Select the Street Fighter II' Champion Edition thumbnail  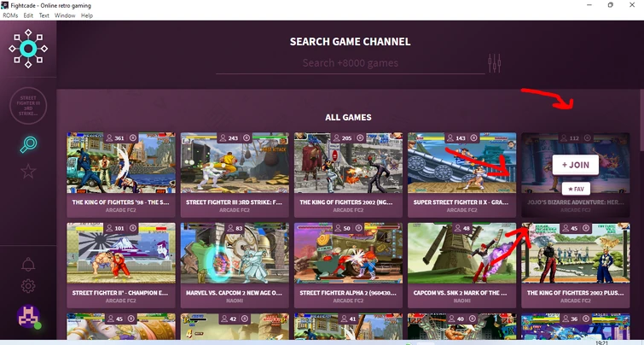[121, 253]
